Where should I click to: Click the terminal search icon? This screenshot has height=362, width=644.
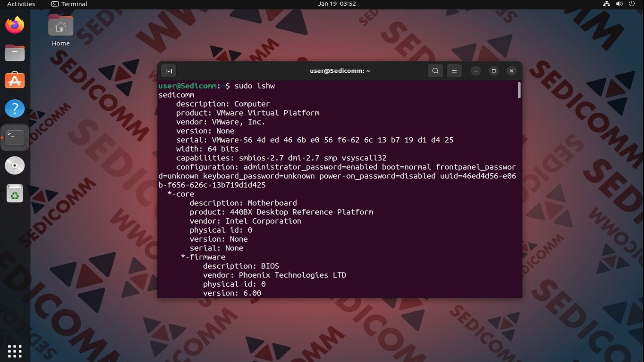(x=435, y=71)
